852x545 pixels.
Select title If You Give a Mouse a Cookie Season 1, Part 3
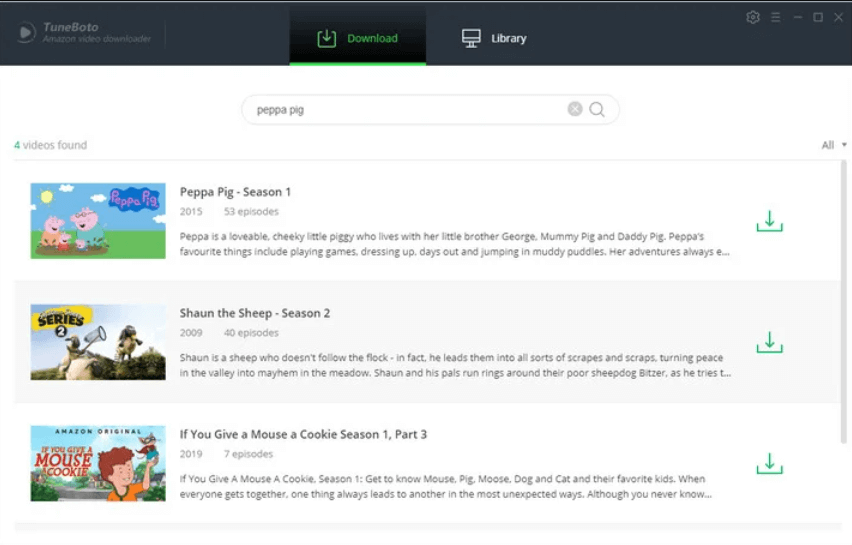pyautogui.click(x=303, y=434)
